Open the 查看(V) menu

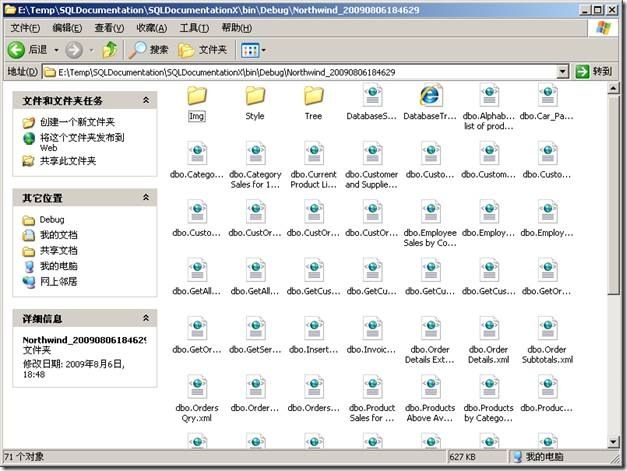(109, 28)
